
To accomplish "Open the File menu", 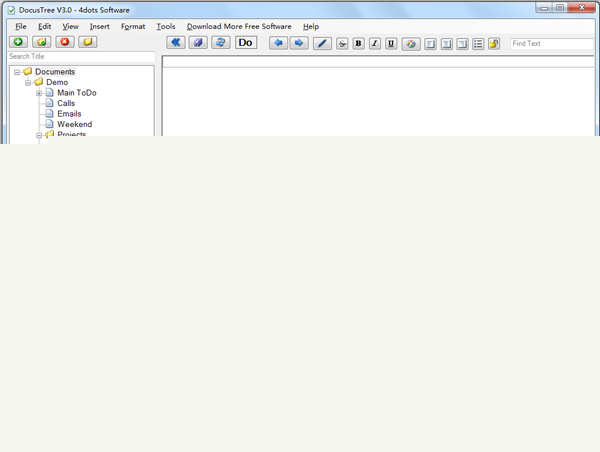I will click(x=21, y=26).
